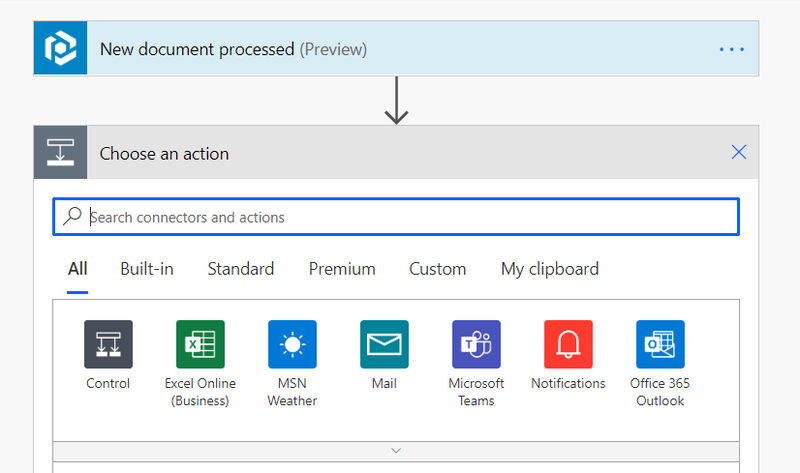This screenshot has height=473, width=800.
Task: Switch to the Built-in tab
Action: point(147,269)
